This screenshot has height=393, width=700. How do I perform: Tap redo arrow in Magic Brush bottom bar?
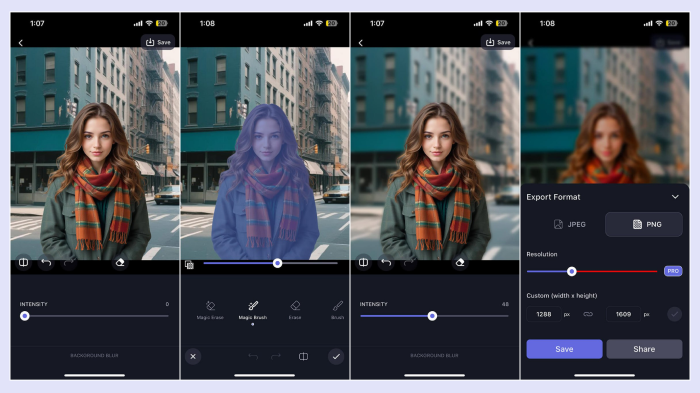[276, 356]
